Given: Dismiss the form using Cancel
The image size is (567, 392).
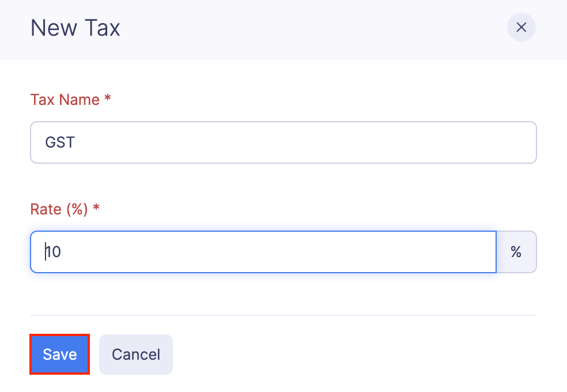Looking at the screenshot, I should (135, 354).
